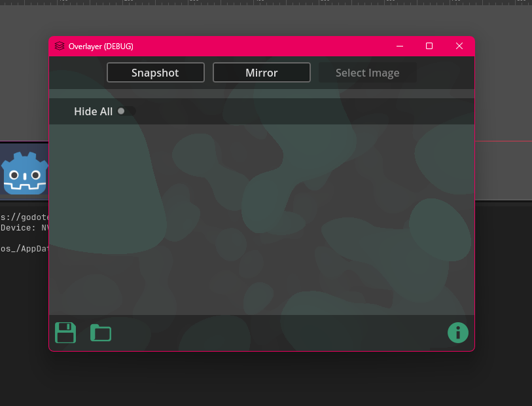Open the info icon in Overlayer

tap(457, 333)
